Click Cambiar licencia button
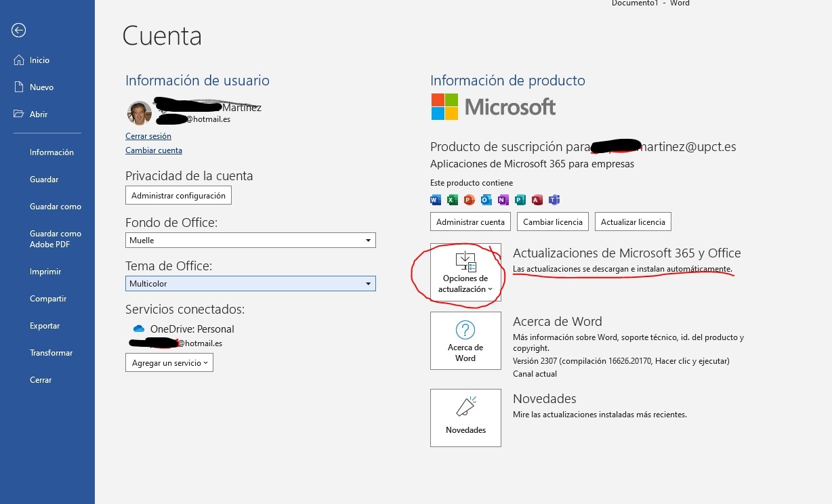 [553, 222]
